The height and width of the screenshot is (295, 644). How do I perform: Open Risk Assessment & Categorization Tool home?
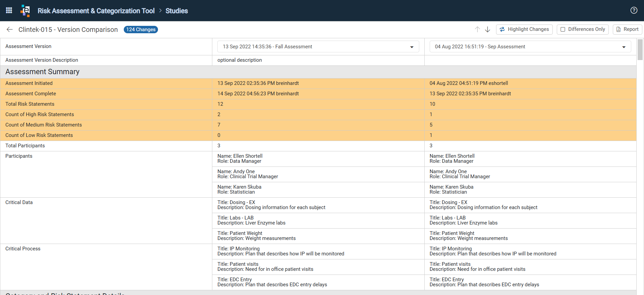click(x=96, y=11)
